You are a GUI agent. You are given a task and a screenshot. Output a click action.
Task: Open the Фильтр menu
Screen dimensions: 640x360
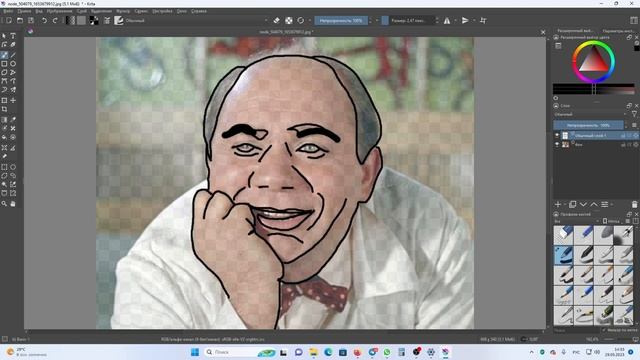[123, 11]
